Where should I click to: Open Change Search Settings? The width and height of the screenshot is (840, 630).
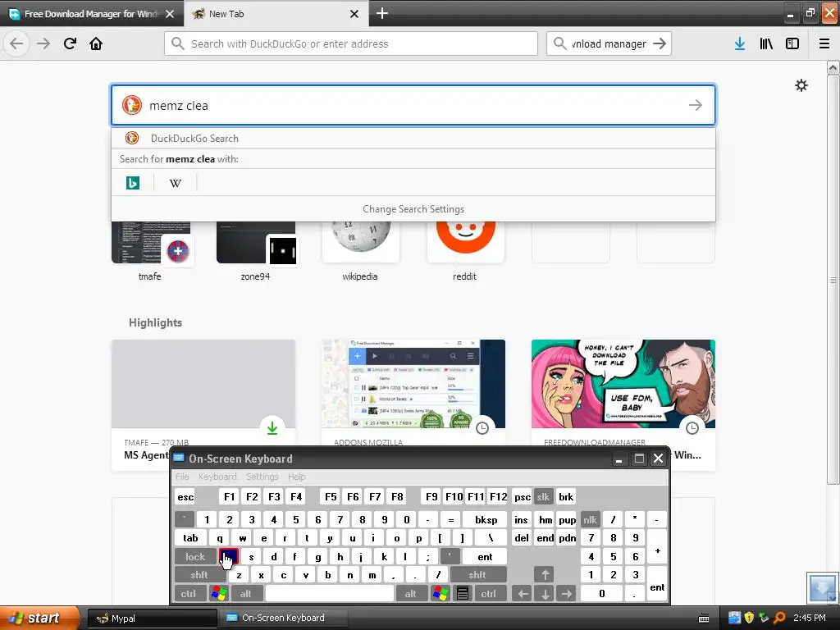click(x=413, y=209)
